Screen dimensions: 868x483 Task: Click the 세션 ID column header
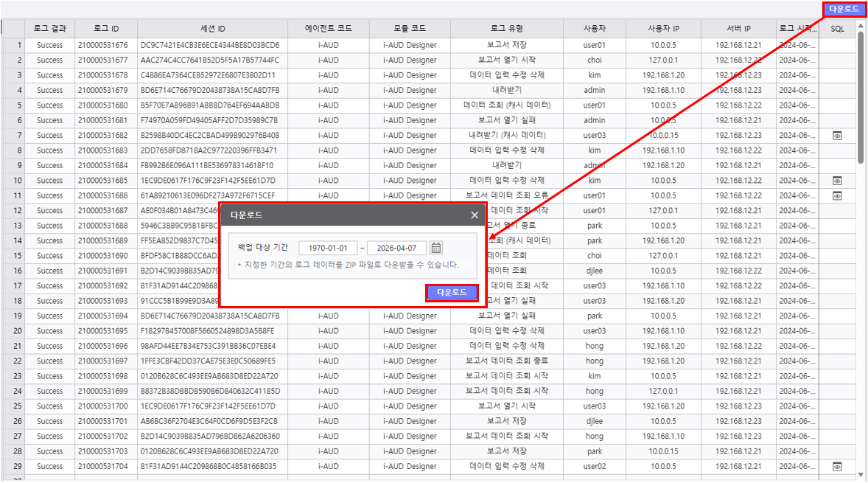point(212,28)
